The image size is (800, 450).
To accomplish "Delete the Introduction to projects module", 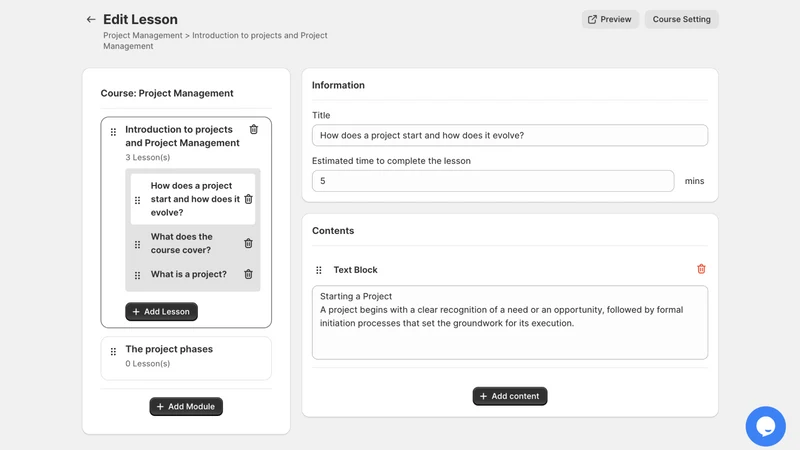I will (x=254, y=130).
